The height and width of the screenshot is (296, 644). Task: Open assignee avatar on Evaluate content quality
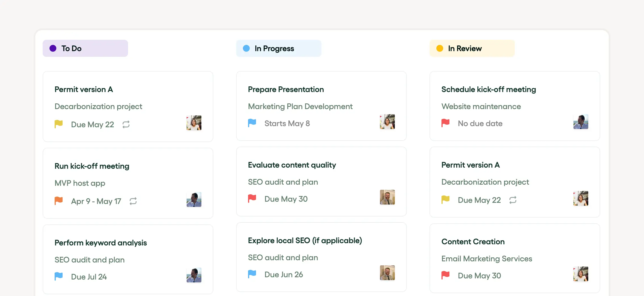[x=387, y=197]
